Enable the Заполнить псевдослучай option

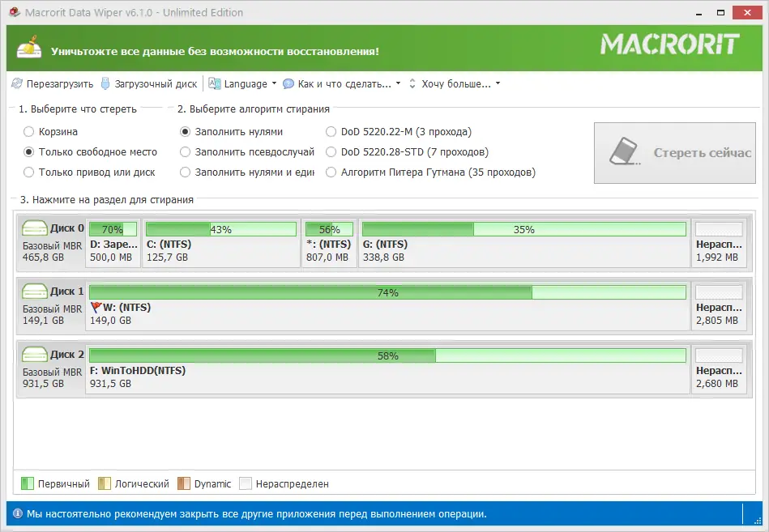tap(185, 152)
